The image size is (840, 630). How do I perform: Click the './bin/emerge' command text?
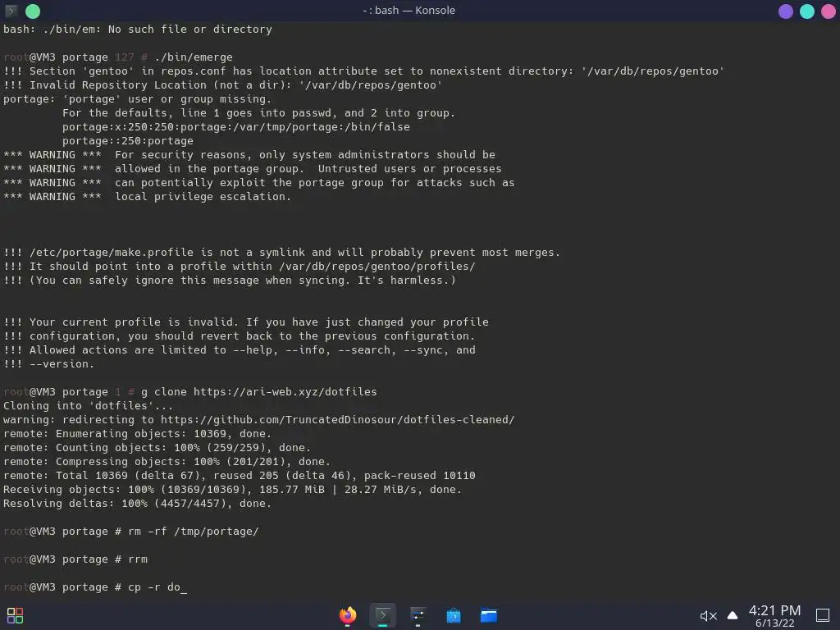click(x=194, y=57)
